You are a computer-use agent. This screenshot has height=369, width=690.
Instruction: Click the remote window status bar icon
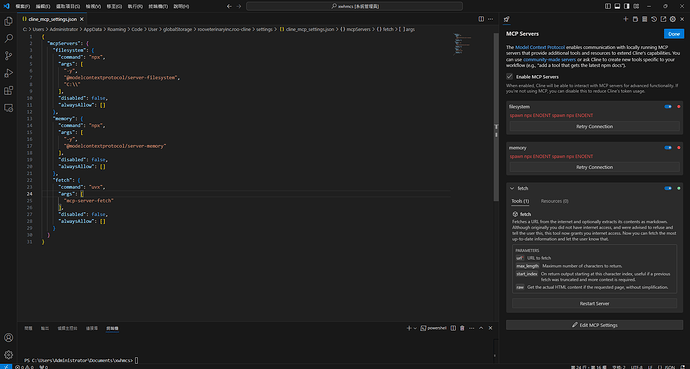click(5, 366)
